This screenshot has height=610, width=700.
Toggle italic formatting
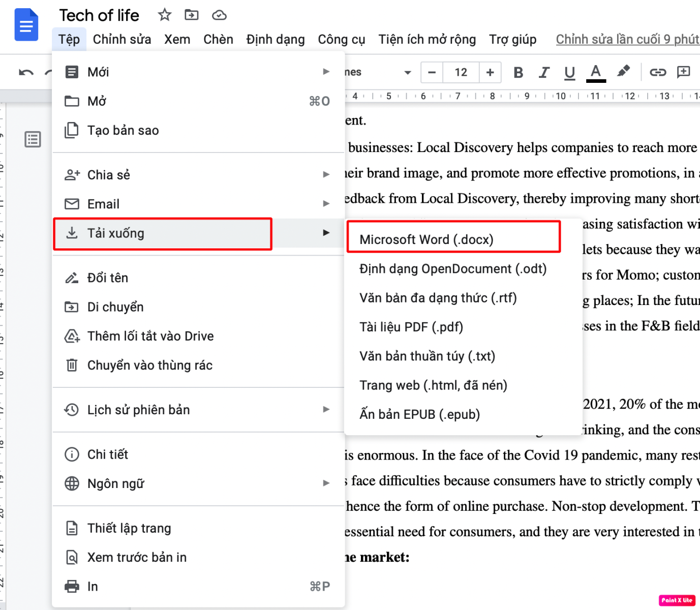pos(544,73)
